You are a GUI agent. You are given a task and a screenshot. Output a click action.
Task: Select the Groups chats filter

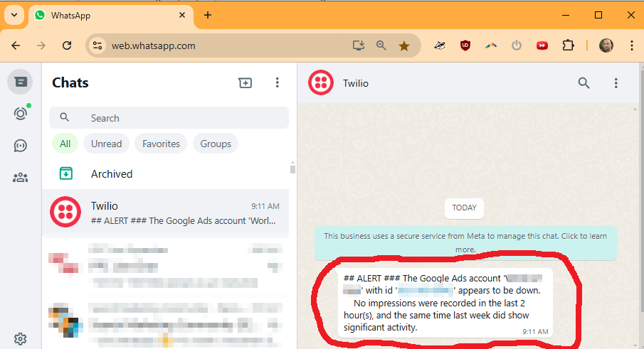pyautogui.click(x=216, y=144)
